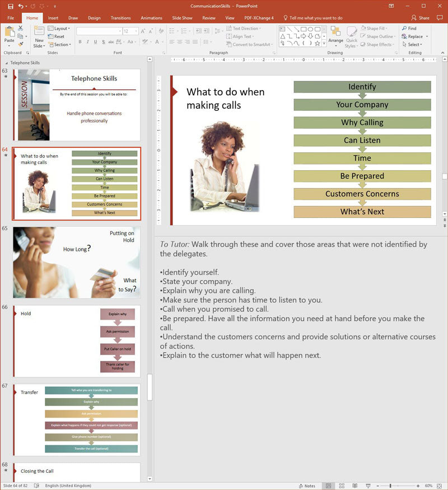Switch to the Slide Show tab
Image resolution: width=448 pixels, height=490 pixels.
point(182,18)
